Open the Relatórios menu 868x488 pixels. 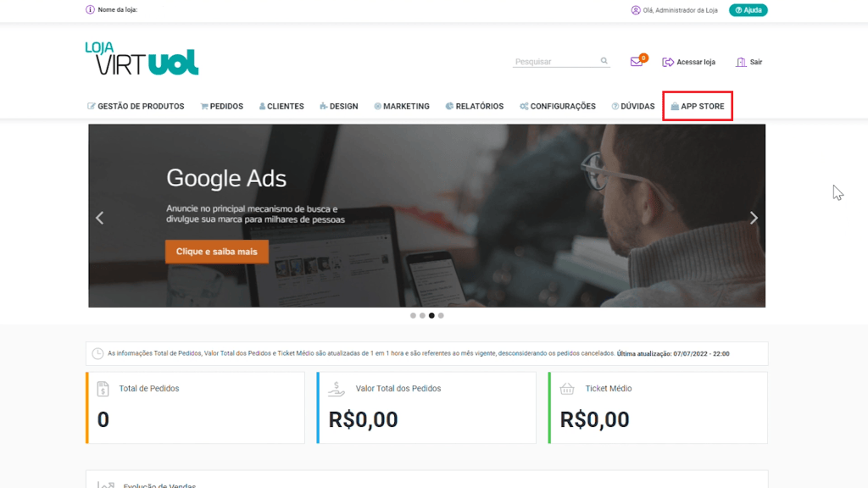click(475, 106)
